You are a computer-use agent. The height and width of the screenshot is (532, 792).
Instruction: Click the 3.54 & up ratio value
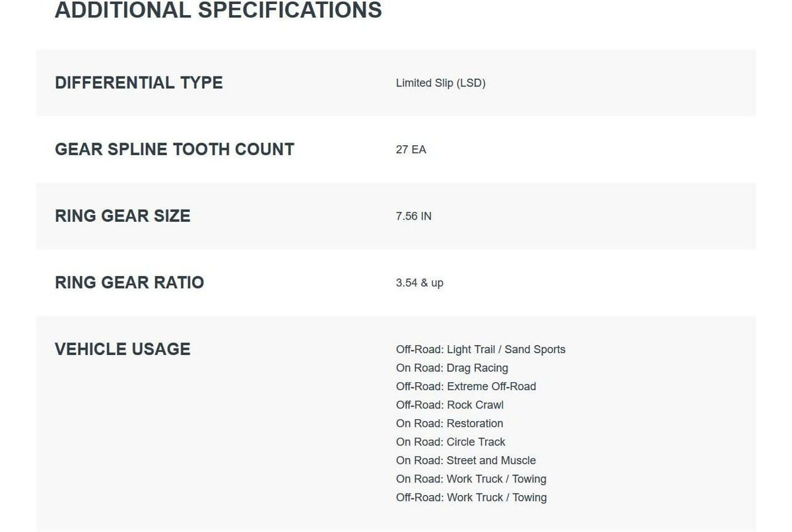coord(420,283)
